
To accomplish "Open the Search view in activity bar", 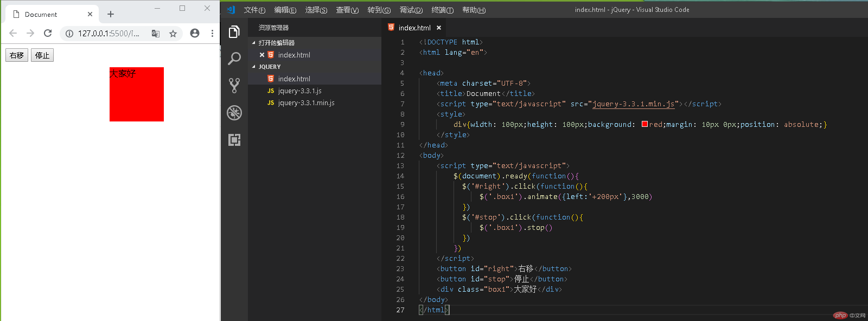I will (234, 58).
